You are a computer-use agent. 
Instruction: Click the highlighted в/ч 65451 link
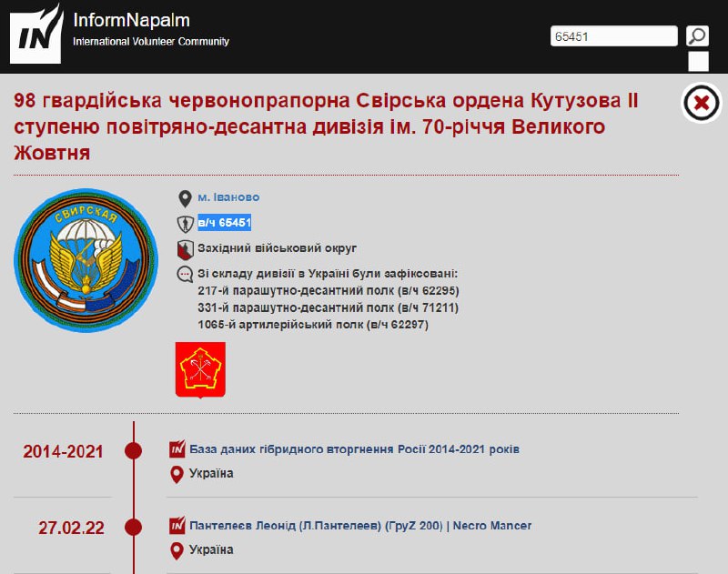(225, 223)
